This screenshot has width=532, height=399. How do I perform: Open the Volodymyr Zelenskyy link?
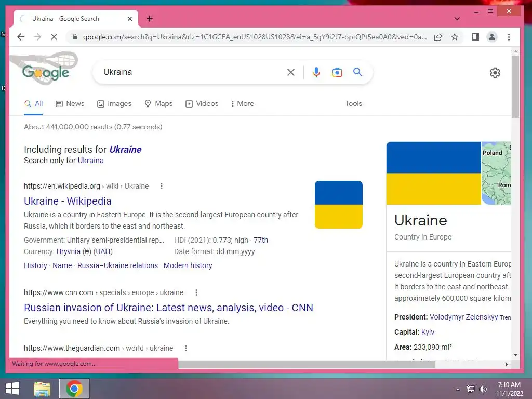464,317
